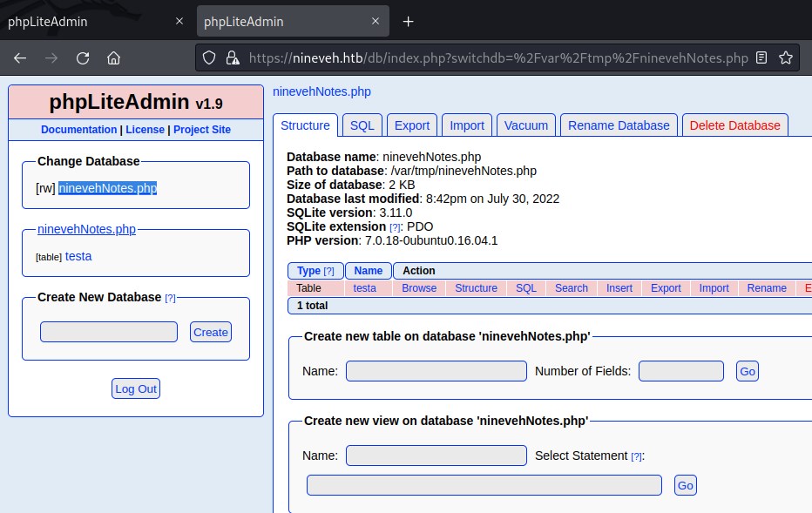
Task: Click the new table Name field
Action: tap(436, 371)
